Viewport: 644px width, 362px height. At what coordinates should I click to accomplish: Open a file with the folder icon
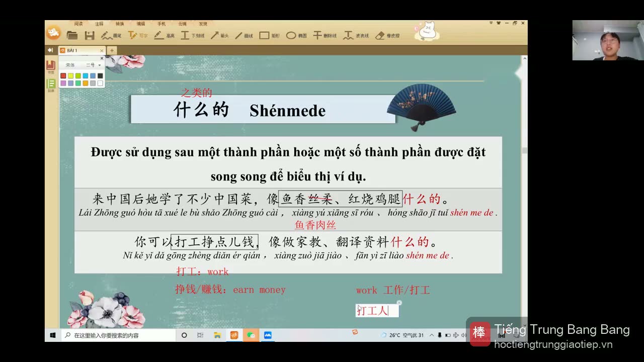coord(72,35)
